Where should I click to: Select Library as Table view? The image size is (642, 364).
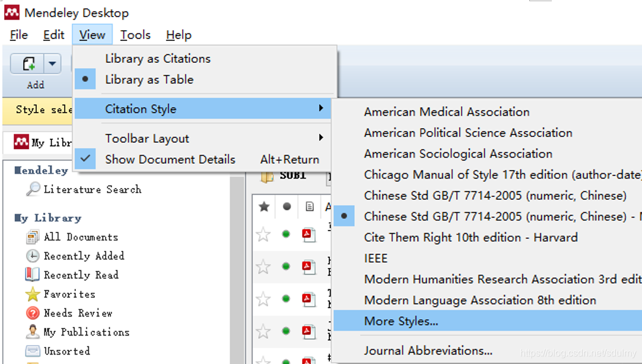(x=205, y=79)
